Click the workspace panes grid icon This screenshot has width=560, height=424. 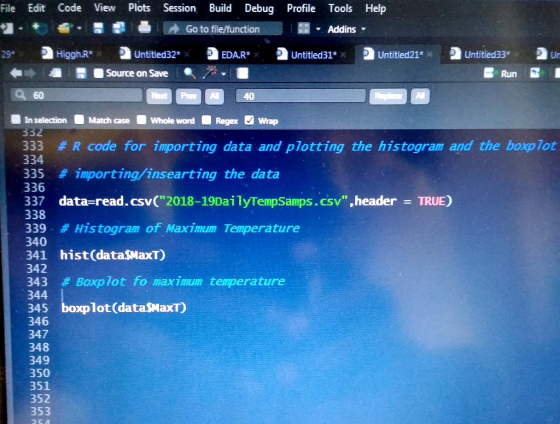(304, 29)
